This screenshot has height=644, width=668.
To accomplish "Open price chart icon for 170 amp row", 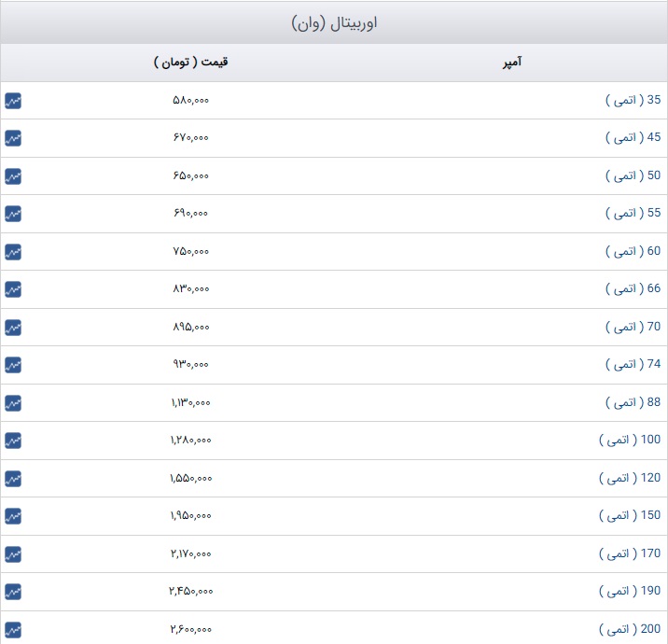I will [13, 554].
